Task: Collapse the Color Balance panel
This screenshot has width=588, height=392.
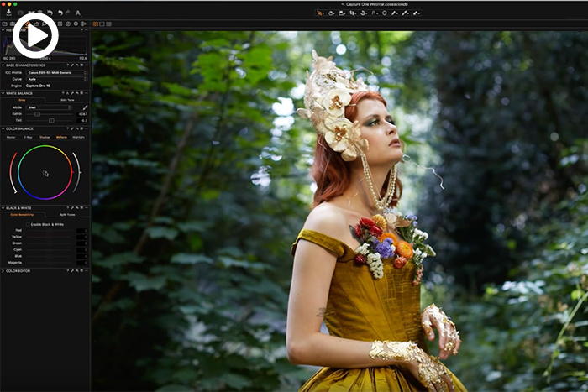Action: click(3, 128)
